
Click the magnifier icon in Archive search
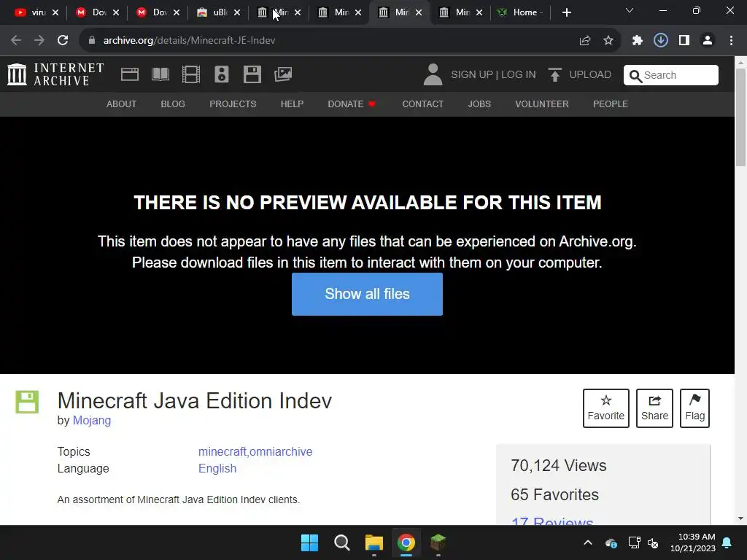(635, 76)
